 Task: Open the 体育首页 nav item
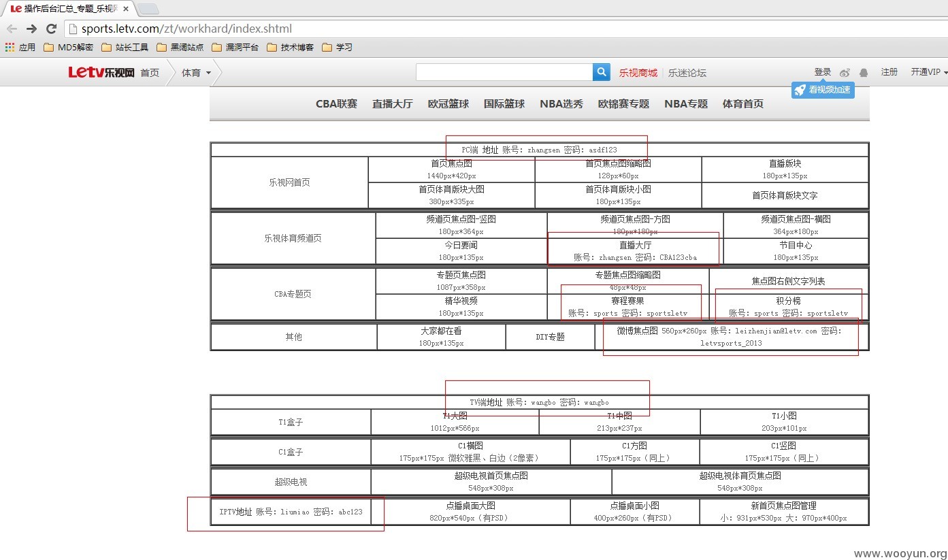742,103
